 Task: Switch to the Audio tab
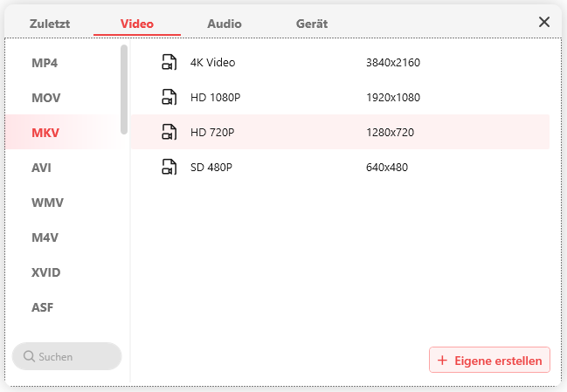[225, 24]
